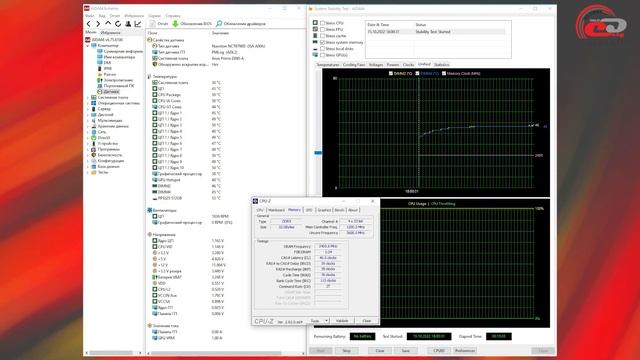Toggle the first DIMM graph legend checkbox
This screenshot has width=640, height=360.
tap(391, 73)
